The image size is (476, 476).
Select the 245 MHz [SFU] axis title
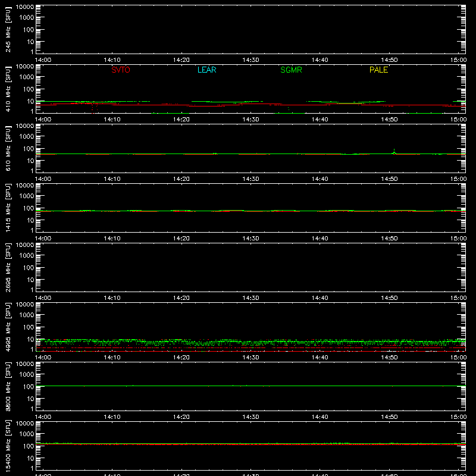(x=8, y=29)
